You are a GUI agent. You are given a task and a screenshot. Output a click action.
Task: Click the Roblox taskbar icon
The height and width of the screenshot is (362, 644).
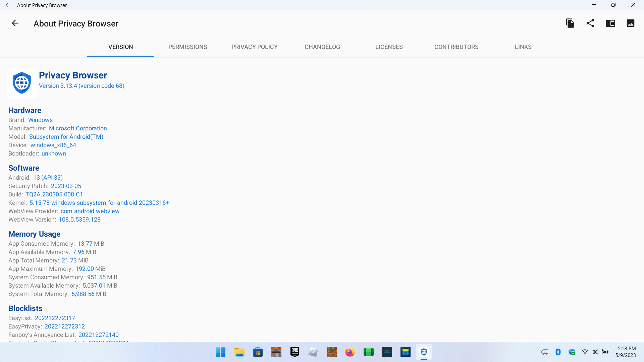pos(313,352)
